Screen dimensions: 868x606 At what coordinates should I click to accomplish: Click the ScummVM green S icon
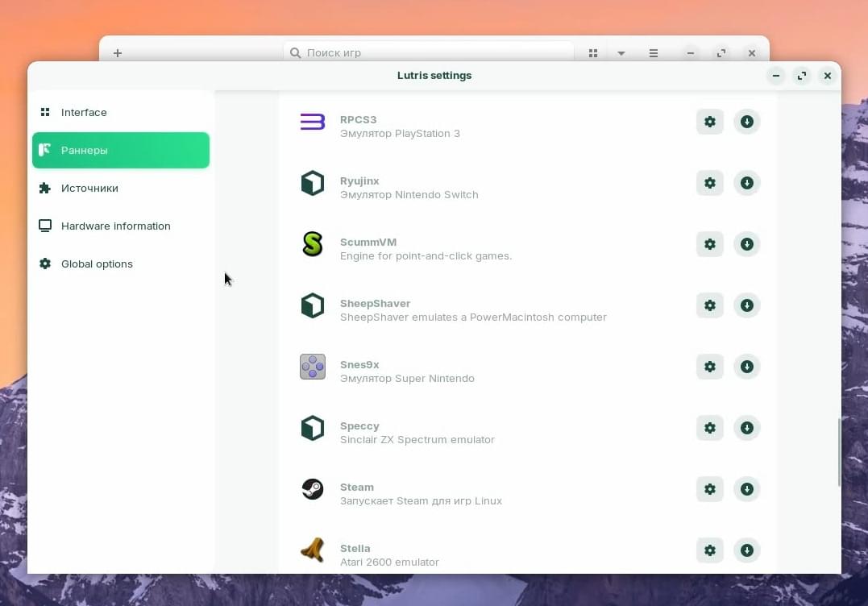312,244
